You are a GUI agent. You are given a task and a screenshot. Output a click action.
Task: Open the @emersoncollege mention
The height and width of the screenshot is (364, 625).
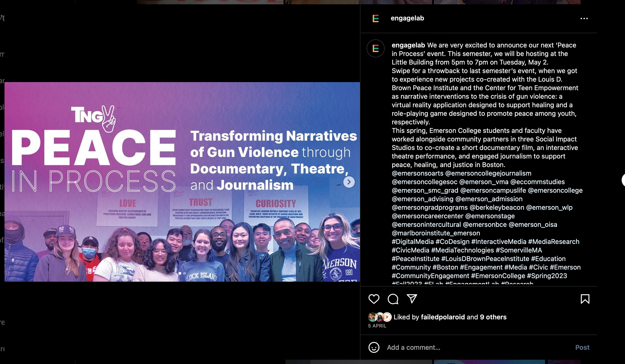coord(555,190)
